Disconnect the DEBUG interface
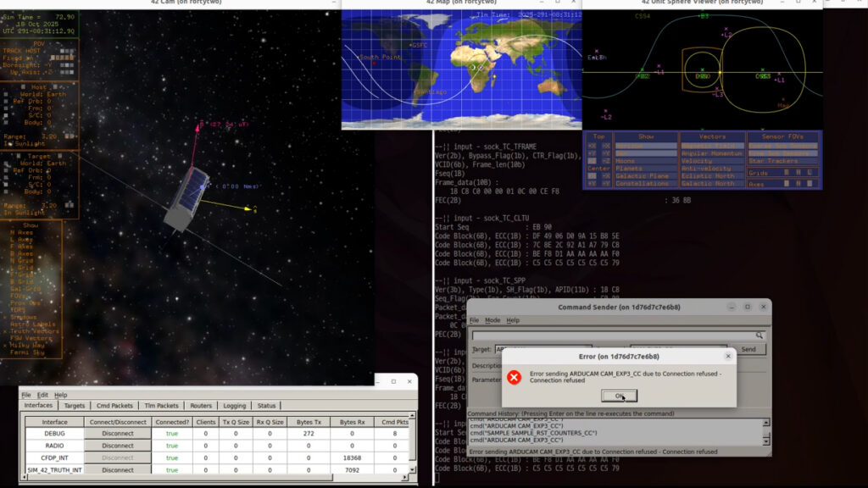Viewport: 868px width, 488px height. tap(117, 434)
